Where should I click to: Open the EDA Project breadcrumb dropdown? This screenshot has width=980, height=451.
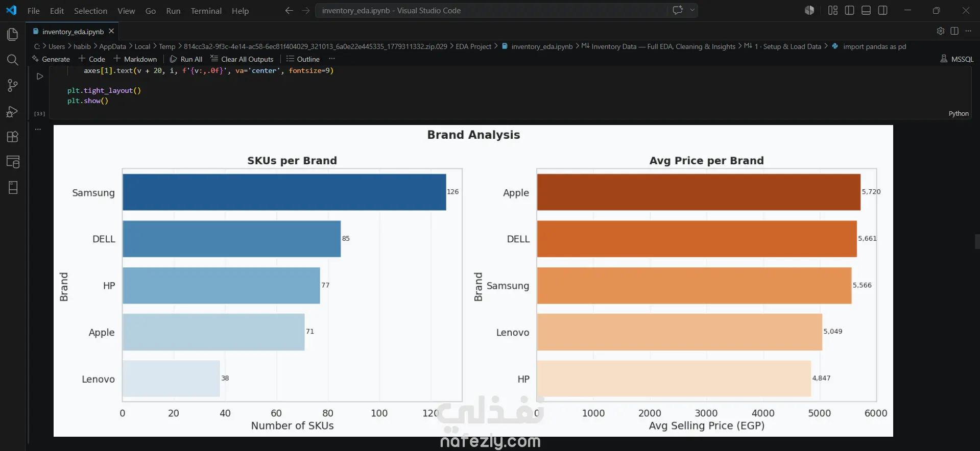coord(473,46)
